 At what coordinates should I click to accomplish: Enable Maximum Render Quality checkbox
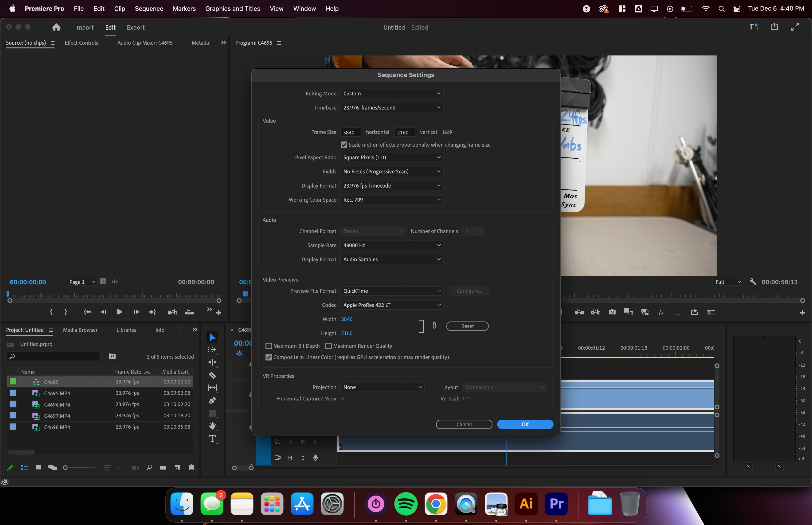[328, 346]
